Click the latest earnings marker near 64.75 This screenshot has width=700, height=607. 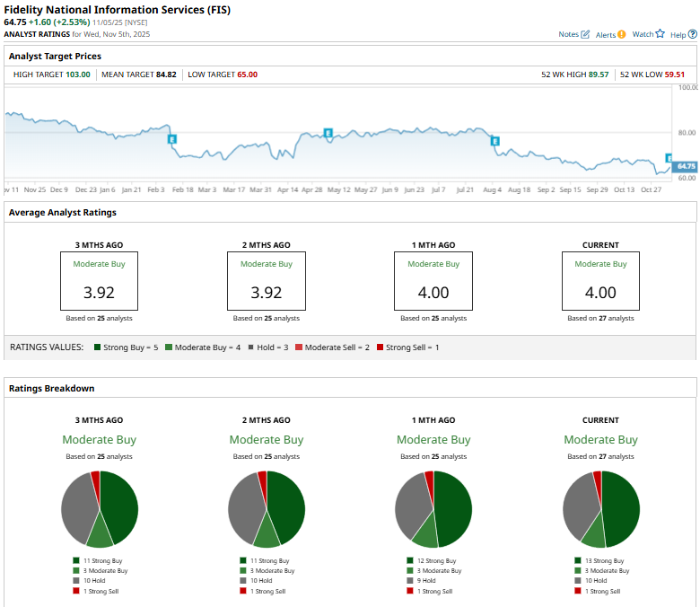669,158
